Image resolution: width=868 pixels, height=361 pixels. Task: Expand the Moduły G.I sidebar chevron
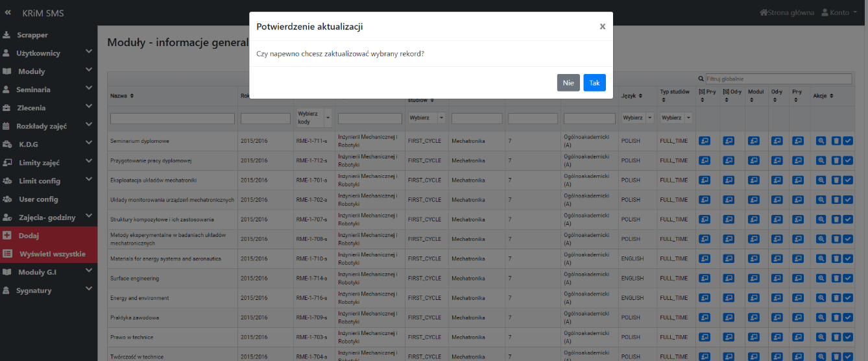[89, 271]
